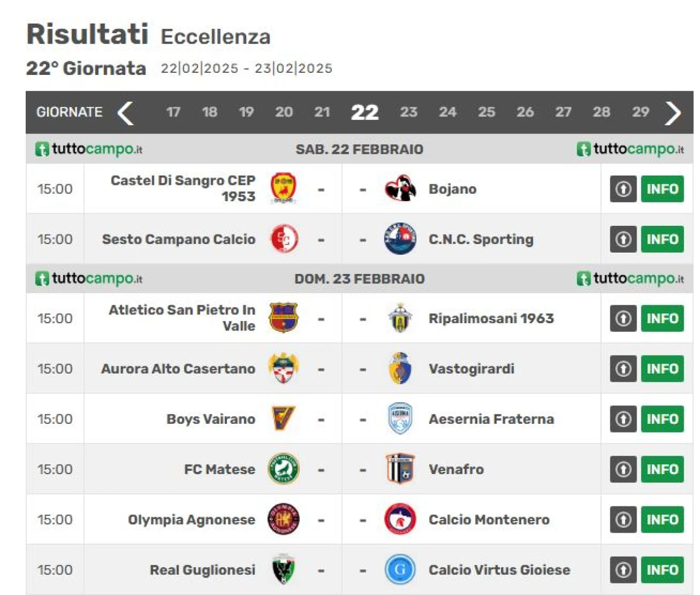The width and height of the screenshot is (700, 595).
Task: Switch to giornata 23
Action: point(409,112)
